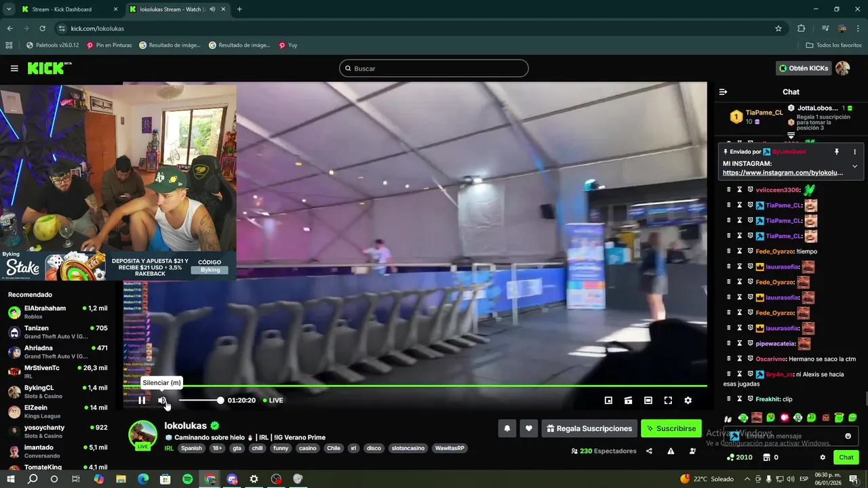The height and width of the screenshot is (488, 868).
Task: Open the Todos los favoritos folder
Action: coord(834,45)
